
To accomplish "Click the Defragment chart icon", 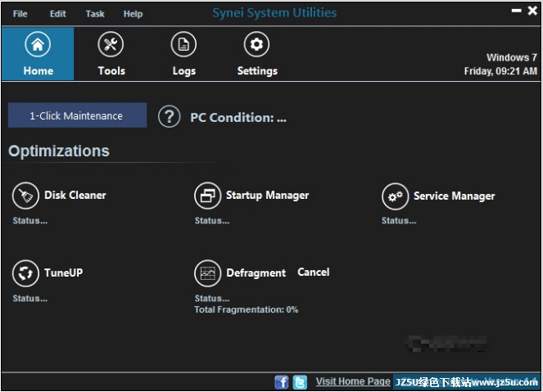I will click(207, 273).
